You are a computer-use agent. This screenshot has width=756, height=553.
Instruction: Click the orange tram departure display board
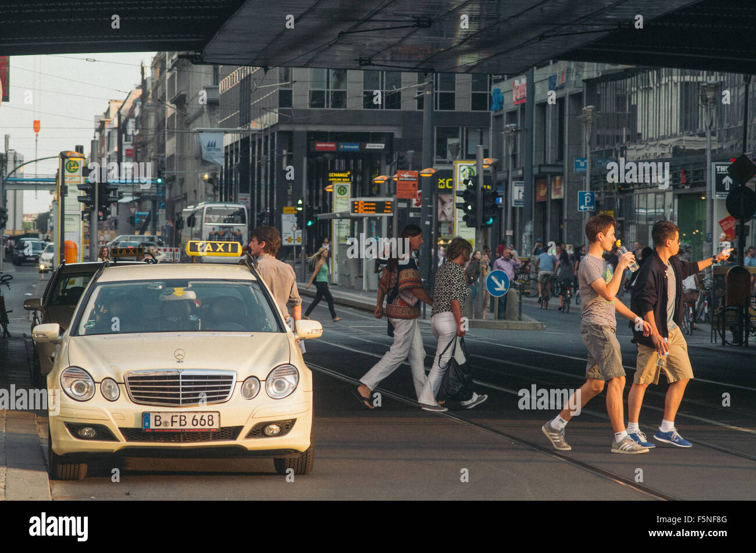pos(372,206)
